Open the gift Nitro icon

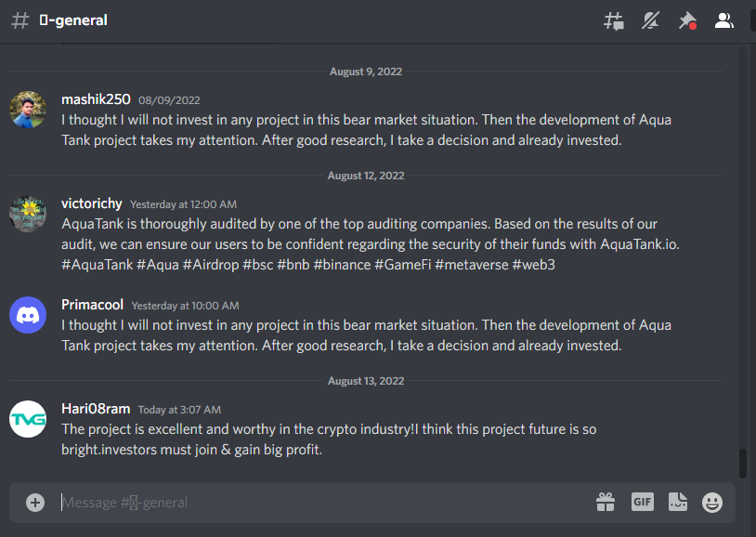tap(606, 503)
